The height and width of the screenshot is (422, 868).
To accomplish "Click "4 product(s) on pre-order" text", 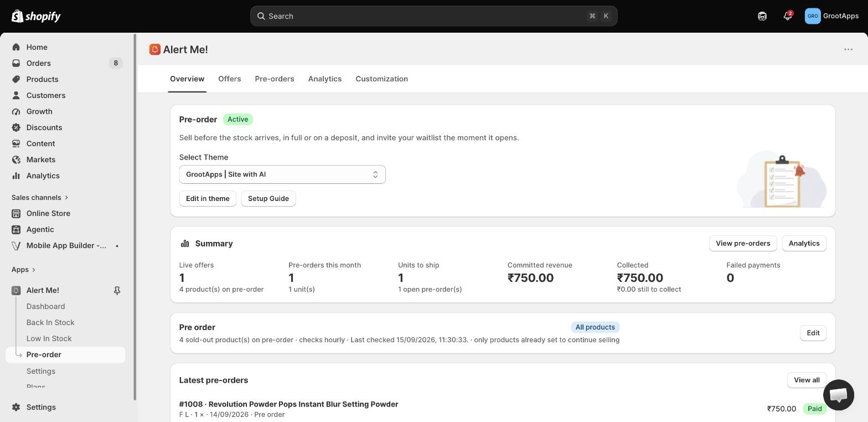I will pos(221,290).
